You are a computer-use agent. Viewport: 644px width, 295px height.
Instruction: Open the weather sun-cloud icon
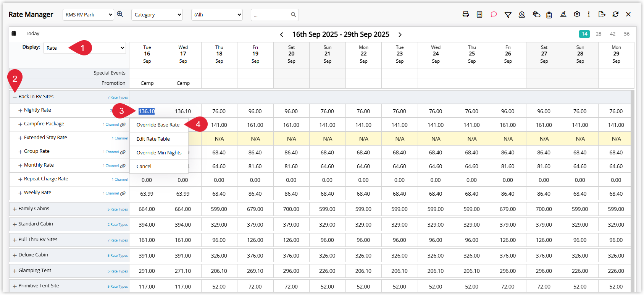tap(536, 15)
